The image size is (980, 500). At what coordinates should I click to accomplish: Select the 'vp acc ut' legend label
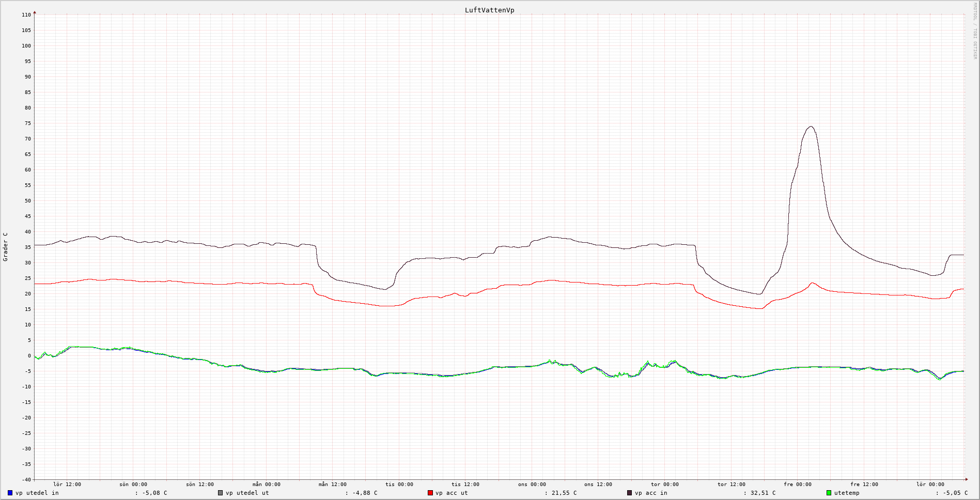(x=451, y=493)
